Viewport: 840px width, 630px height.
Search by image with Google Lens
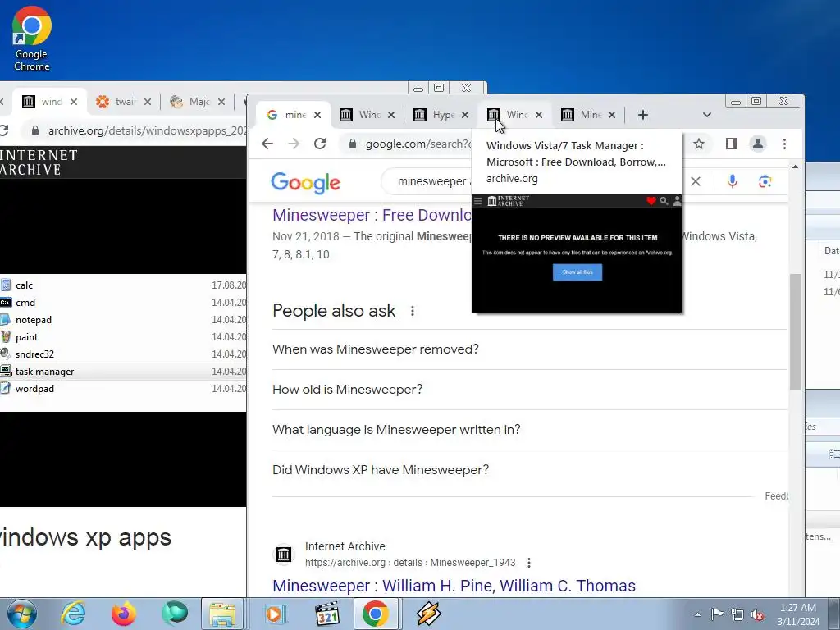[765, 181]
